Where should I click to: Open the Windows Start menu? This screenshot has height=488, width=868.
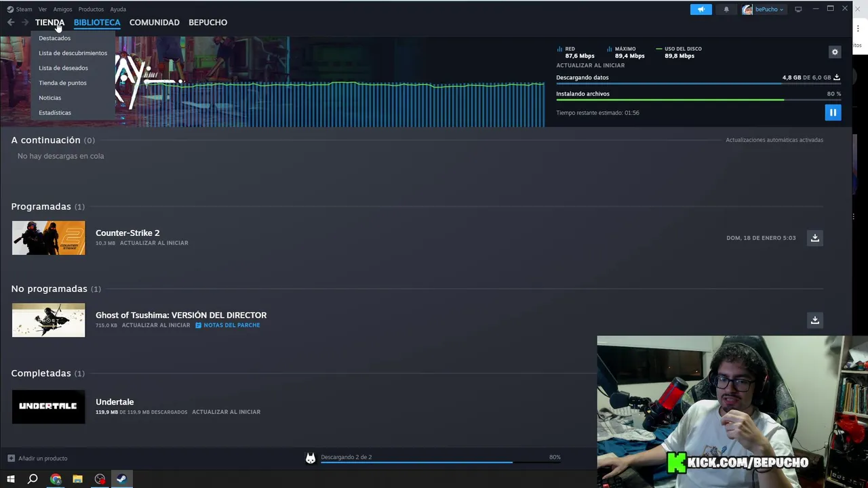(x=10, y=479)
